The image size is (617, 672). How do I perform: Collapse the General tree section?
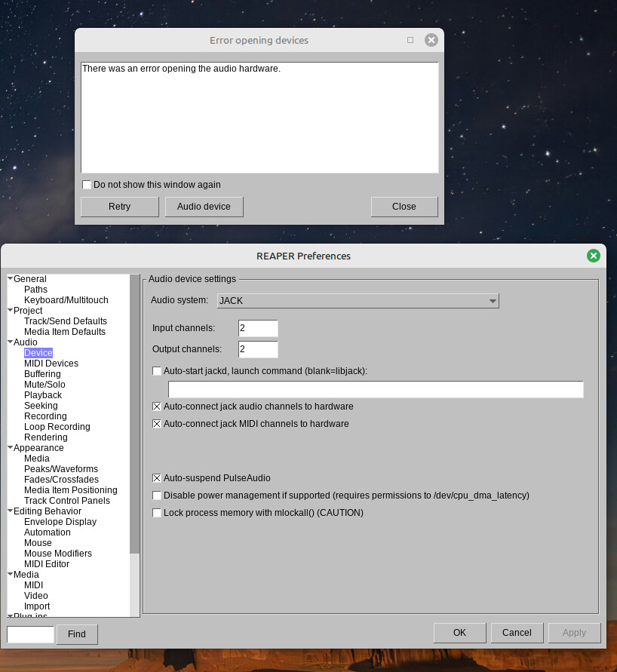tap(11, 279)
